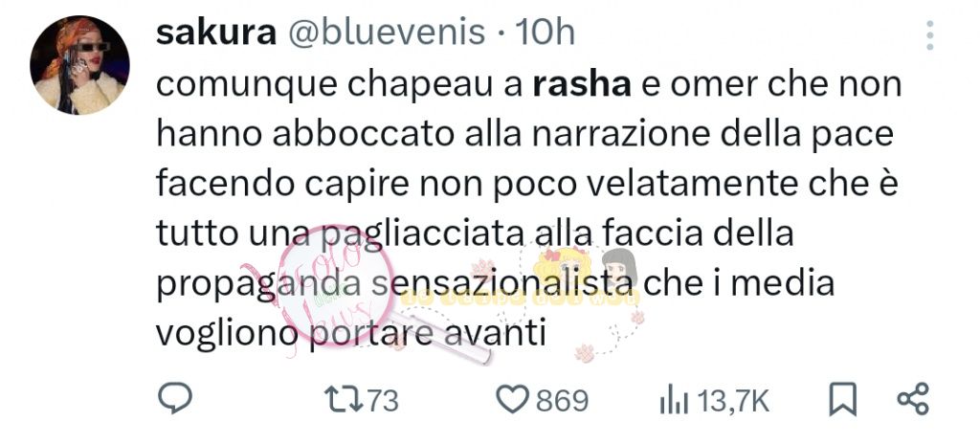This screenshot has width=980, height=444.
Task: Open the 13,7K views count
Action: point(733,401)
